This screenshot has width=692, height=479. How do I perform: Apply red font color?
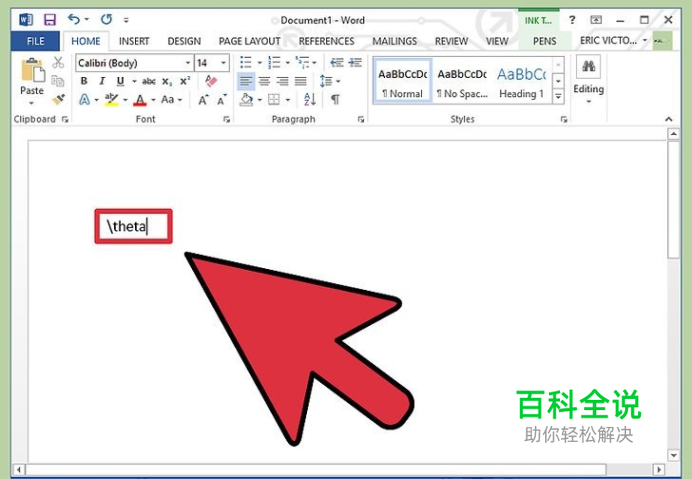point(140,100)
